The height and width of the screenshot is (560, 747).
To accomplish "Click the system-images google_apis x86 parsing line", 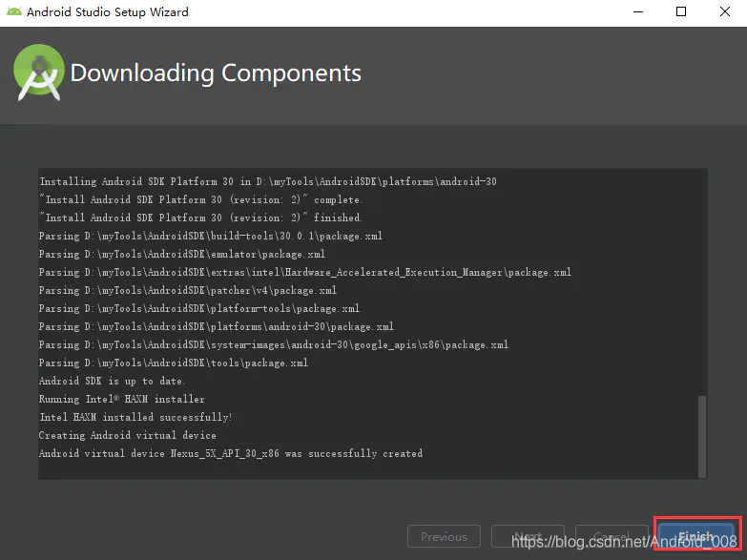I will [274, 344].
